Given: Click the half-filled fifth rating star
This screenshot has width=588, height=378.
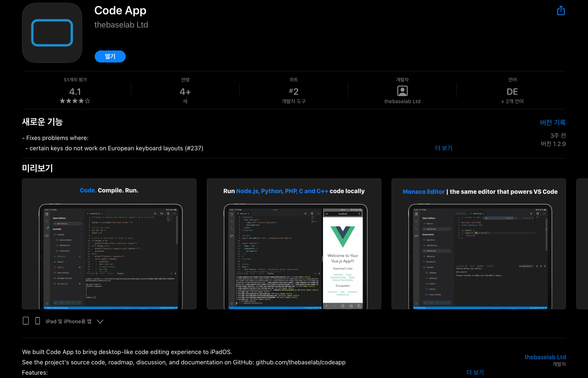Looking at the screenshot, I should (x=87, y=101).
